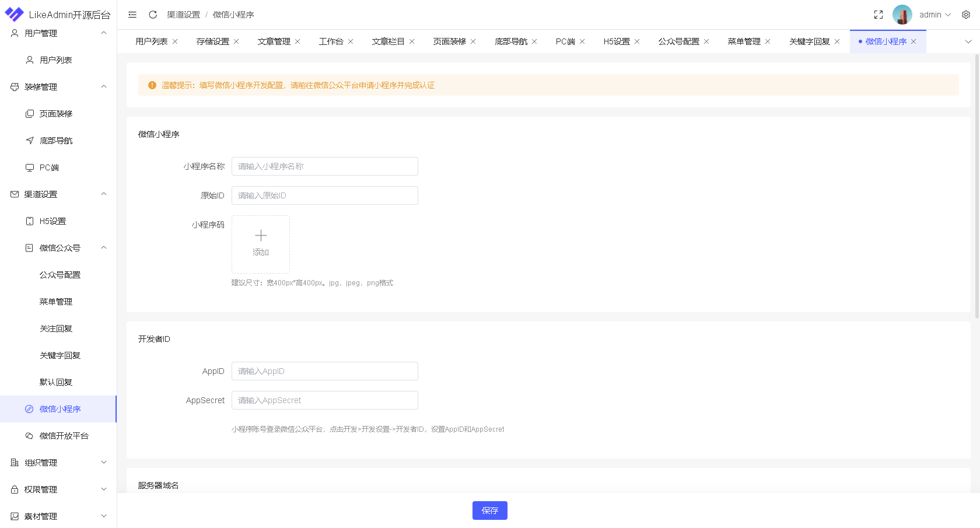Switch to the 关键字回复 tab
The image size is (980, 528).
point(810,41)
